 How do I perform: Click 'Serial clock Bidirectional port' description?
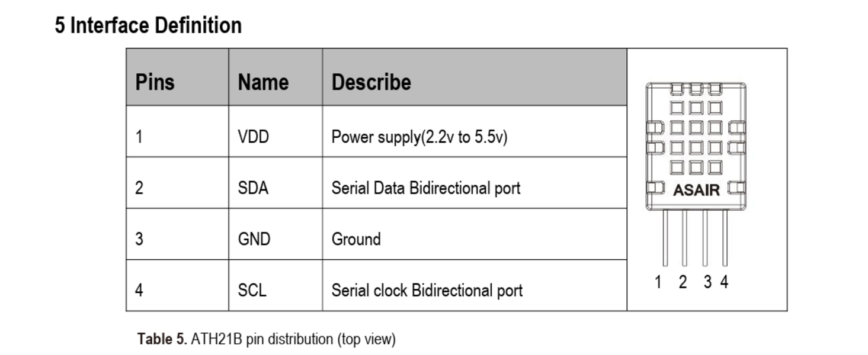click(x=427, y=291)
